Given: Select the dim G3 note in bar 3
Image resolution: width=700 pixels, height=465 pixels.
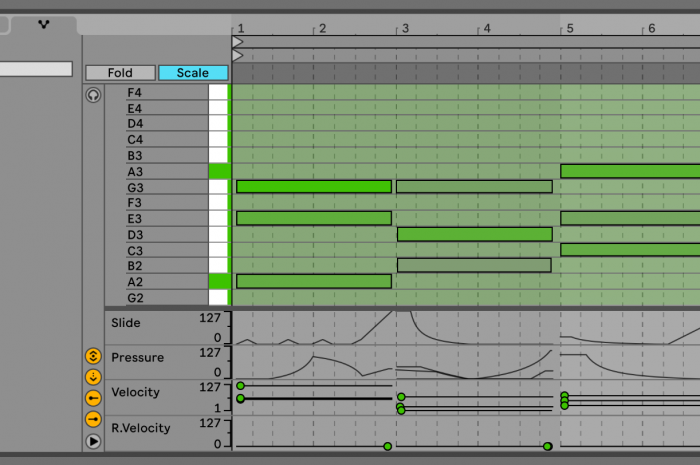Looking at the screenshot, I should (474, 187).
